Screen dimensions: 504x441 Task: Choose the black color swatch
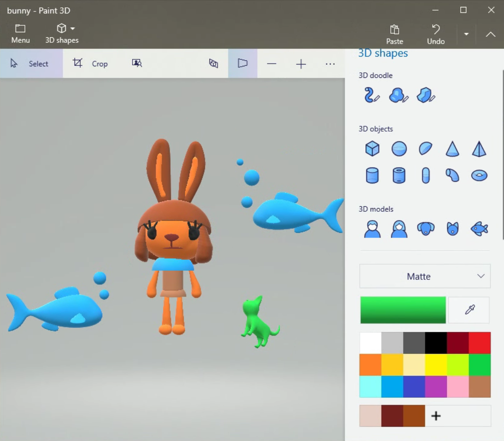pyautogui.click(x=436, y=343)
